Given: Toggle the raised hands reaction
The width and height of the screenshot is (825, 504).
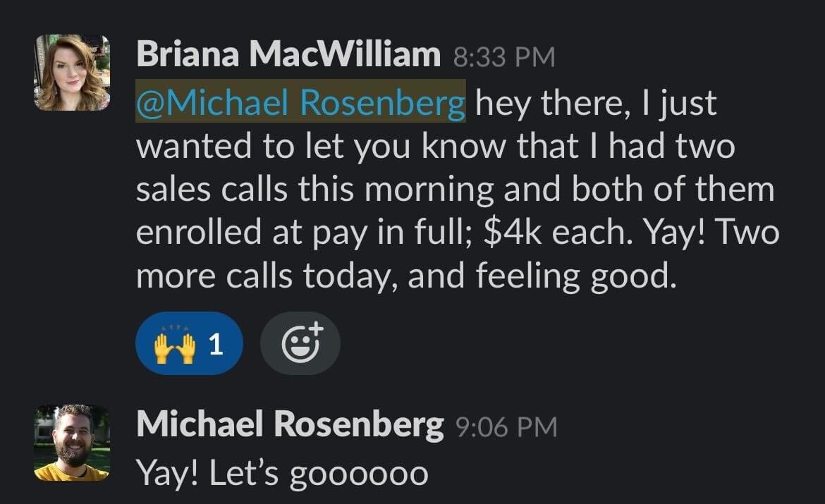Looking at the screenshot, I should click(x=190, y=343).
